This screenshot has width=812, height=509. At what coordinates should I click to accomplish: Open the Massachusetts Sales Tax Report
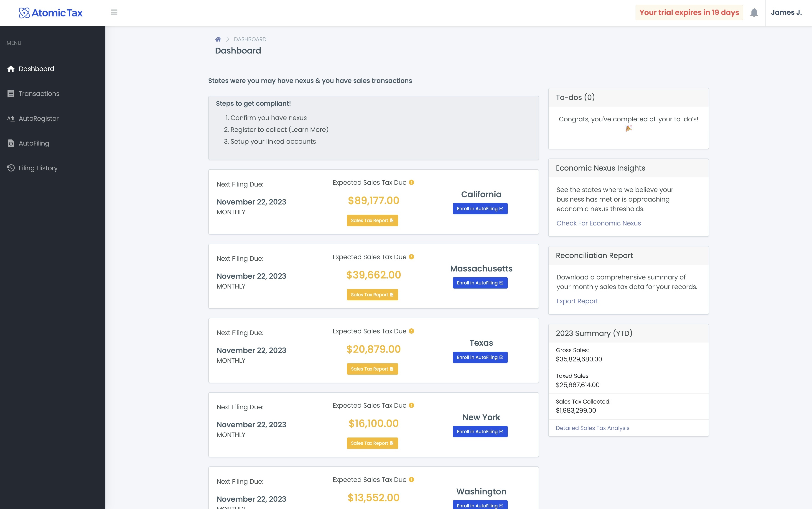pos(372,294)
